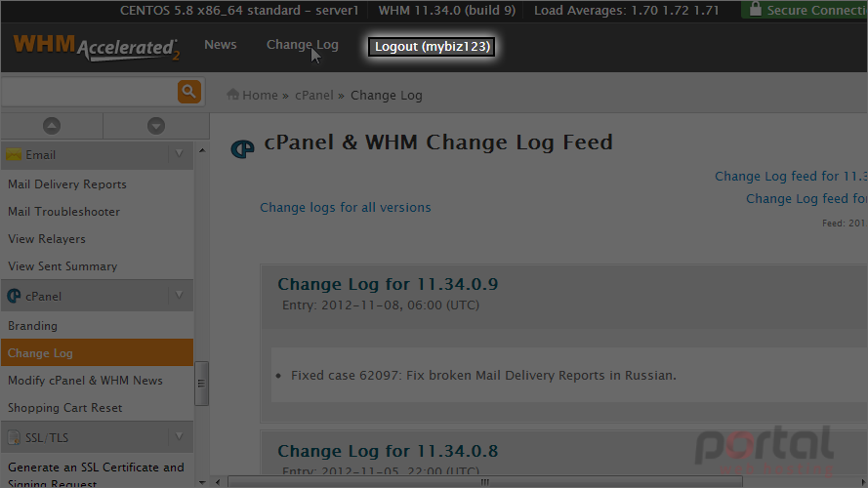Click sidebar scrollbar up arrow

(202, 150)
